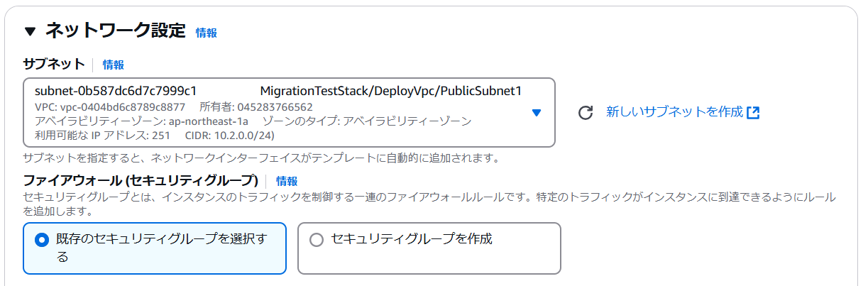
Task: Open 情報 link next to ネットワーク設定
Action: (206, 33)
